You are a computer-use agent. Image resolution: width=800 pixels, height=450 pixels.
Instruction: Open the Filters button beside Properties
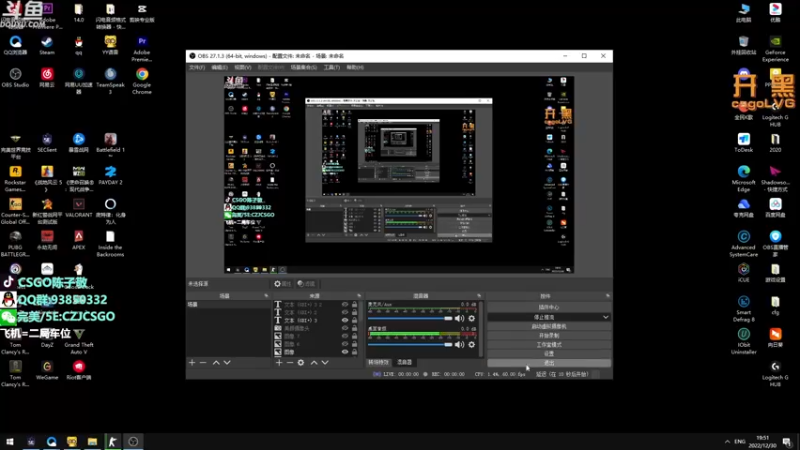(x=306, y=284)
